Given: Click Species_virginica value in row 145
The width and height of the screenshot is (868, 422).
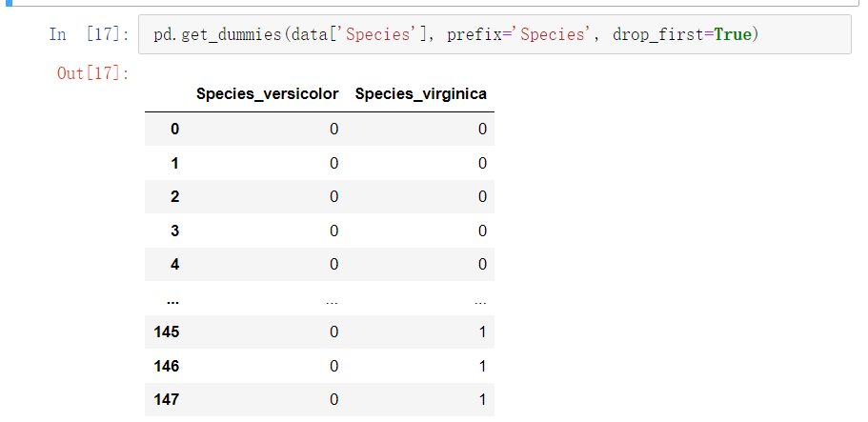Looking at the screenshot, I should 482,332.
